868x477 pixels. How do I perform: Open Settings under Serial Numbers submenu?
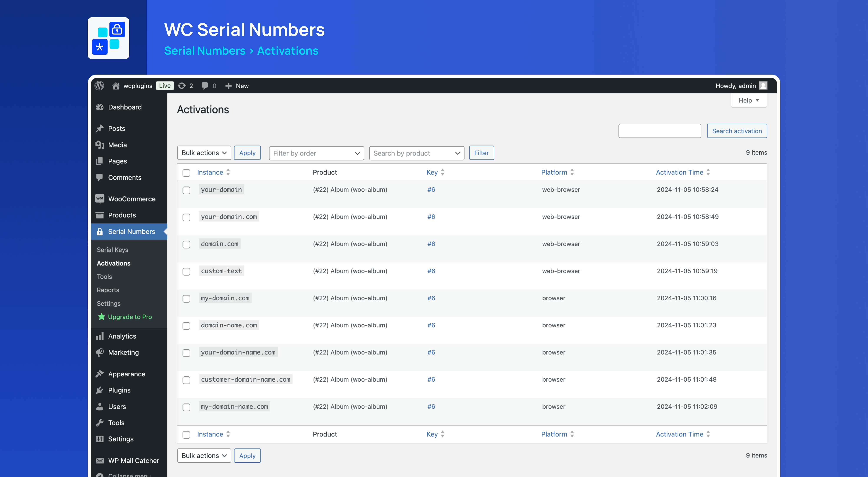pyautogui.click(x=109, y=303)
